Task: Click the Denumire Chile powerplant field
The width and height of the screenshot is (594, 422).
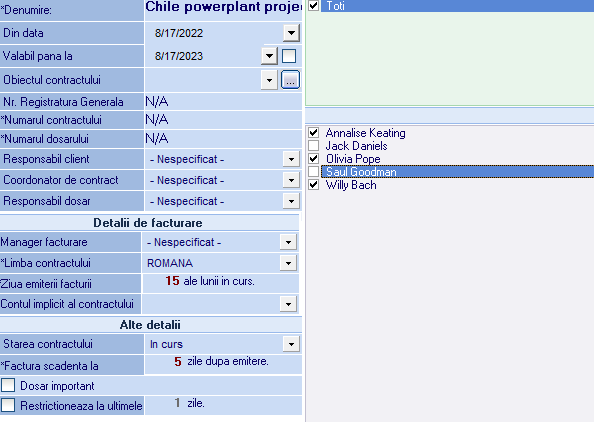Action: (223, 8)
